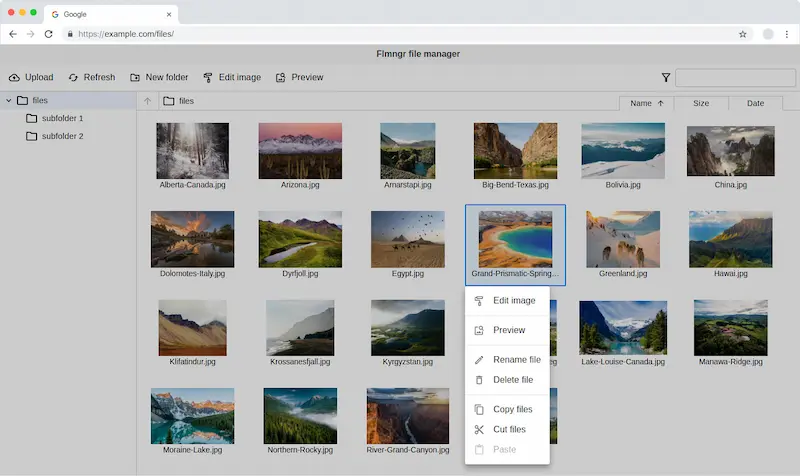This screenshot has width=800, height=476.
Task: Click the Preview icon in the toolbar
Action: pos(281,78)
